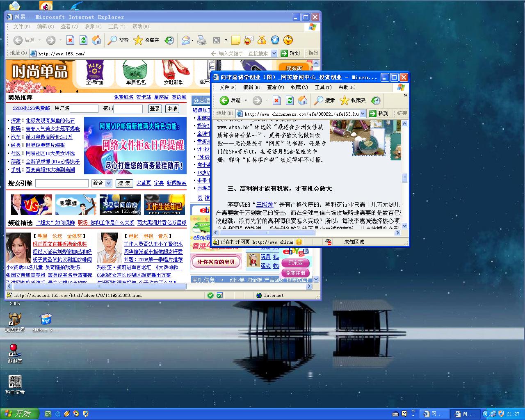This screenshot has height=420, width=525.
Task: Open 帮助(H) menu in the front window
Action: (347, 87)
